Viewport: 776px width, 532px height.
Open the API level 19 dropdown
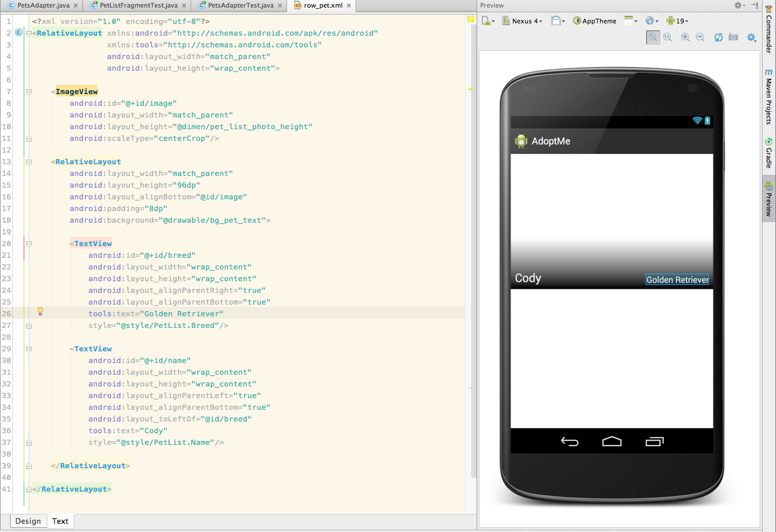pos(678,21)
